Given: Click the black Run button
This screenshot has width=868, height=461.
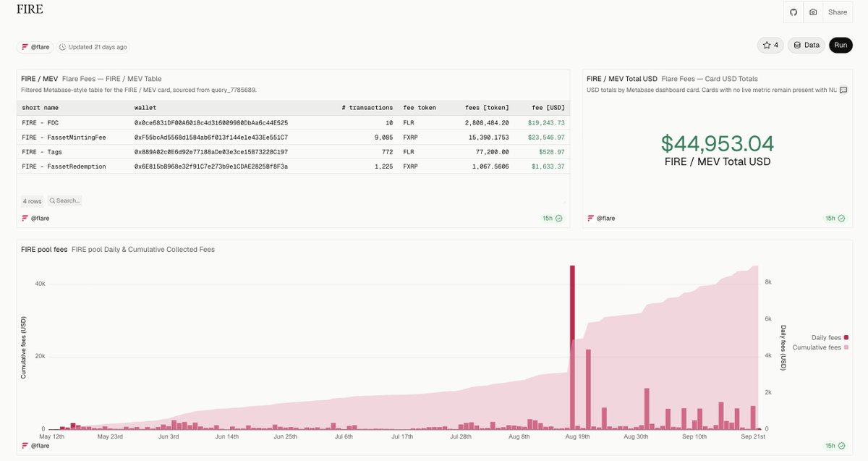Looking at the screenshot, I should [x=841, y=45].
